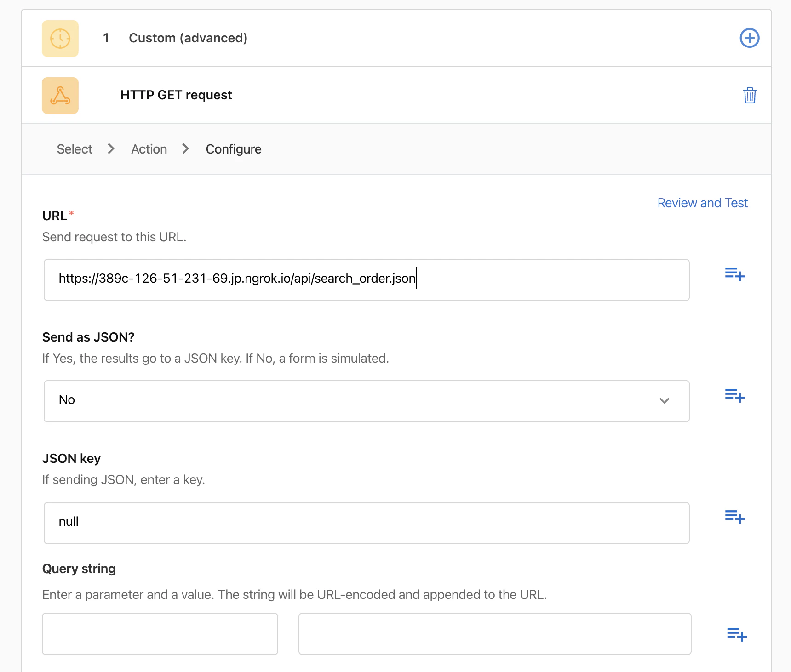Click the Query string value field
Viewport: 791px width, 672px height.
495,634
